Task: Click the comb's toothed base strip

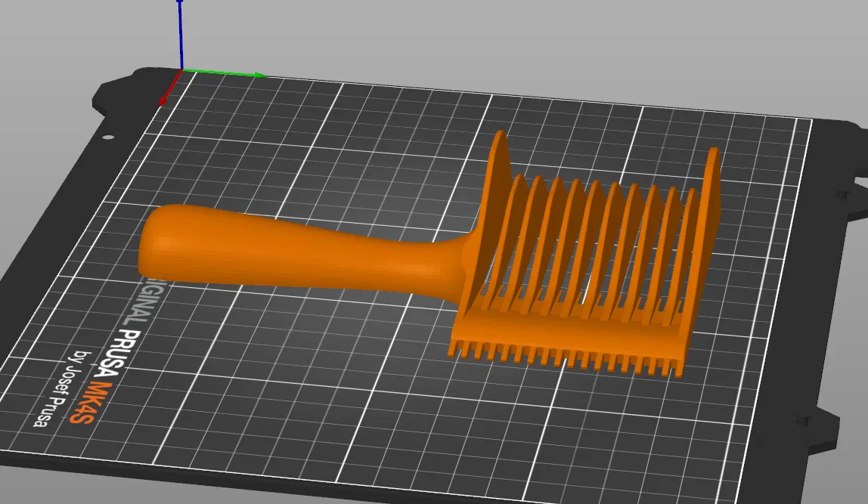Action: pos(567,343)
